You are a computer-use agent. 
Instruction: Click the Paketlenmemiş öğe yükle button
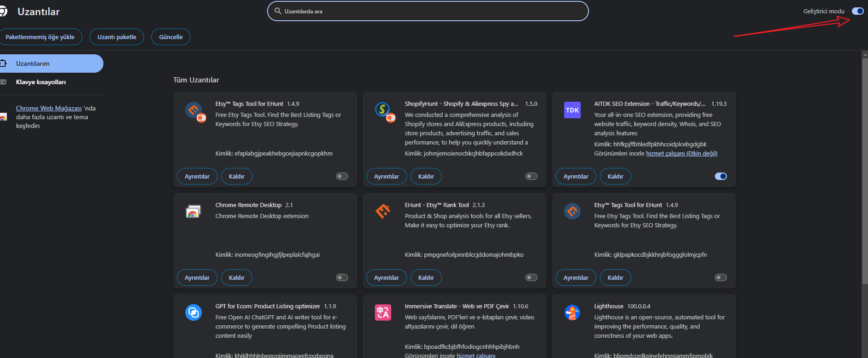(40, 37)
